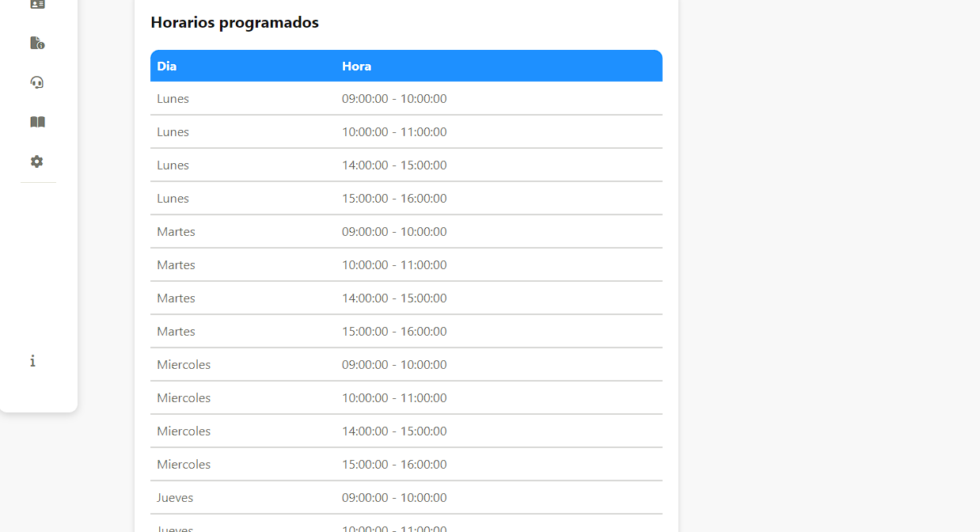Select Lunes 10:00:00 - 11:00:00 time
The image size is (980, 532).
(x=394, y=132)
